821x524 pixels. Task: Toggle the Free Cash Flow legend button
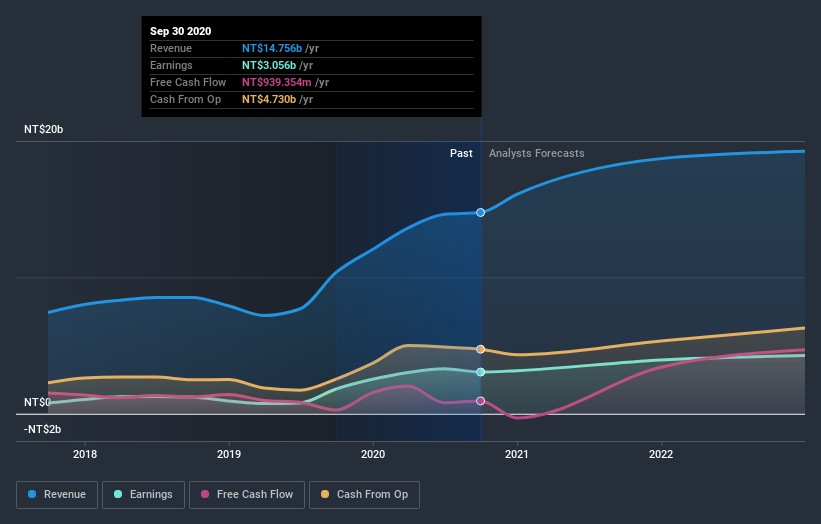pos(247,495)
